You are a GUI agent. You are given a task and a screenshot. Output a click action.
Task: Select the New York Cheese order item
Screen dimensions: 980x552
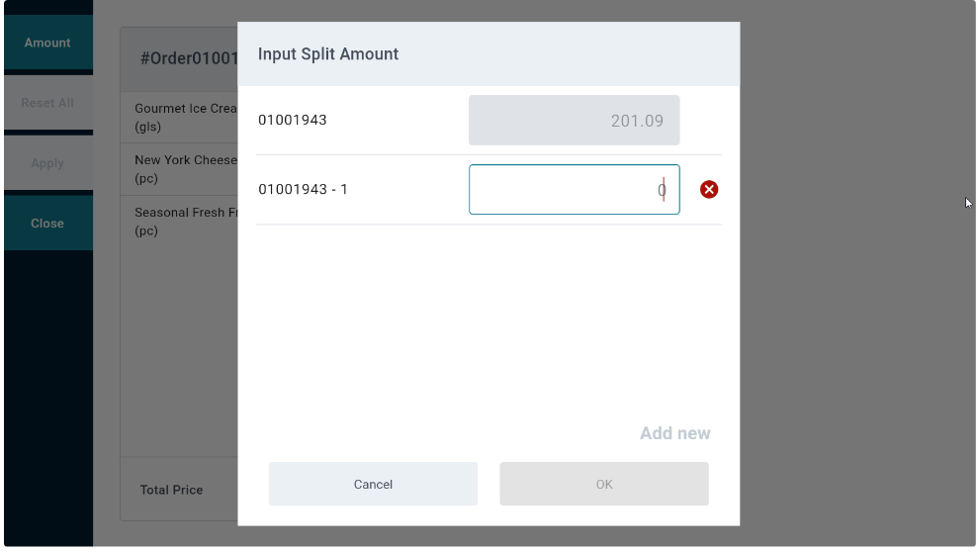click(185, 169)
